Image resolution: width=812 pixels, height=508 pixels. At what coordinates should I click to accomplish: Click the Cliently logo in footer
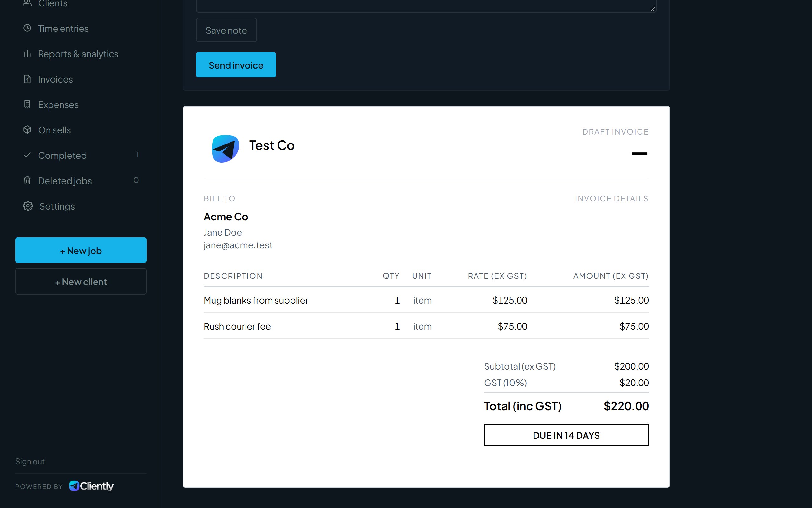click(91, 486)
